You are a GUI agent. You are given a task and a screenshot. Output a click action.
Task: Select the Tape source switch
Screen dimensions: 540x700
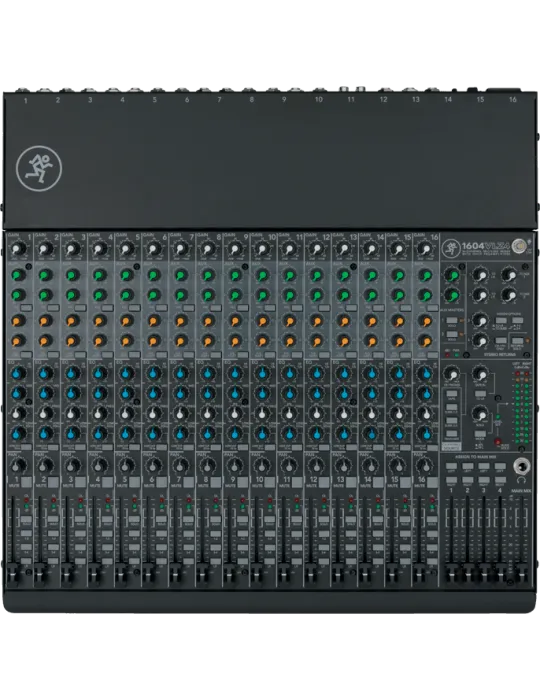(452, 396)
